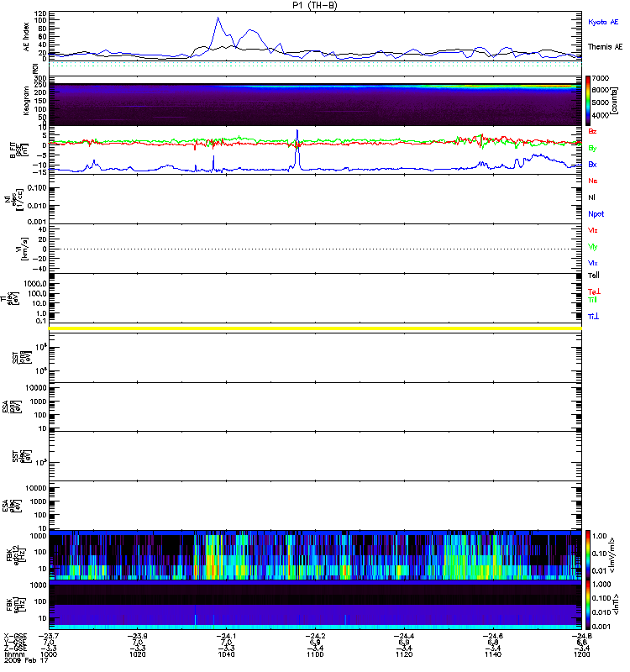Click the hhmm time label 1120
Viewport: 630px width, 672px height.
404,654
